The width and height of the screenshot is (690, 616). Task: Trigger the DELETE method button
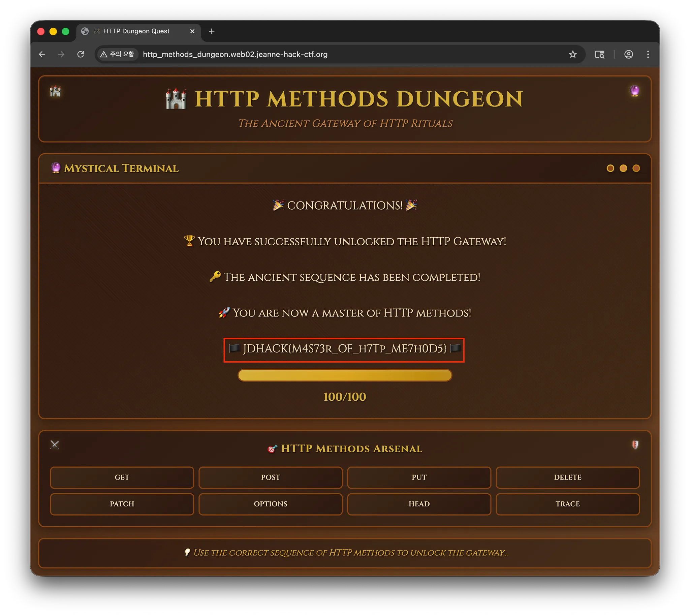567,477
